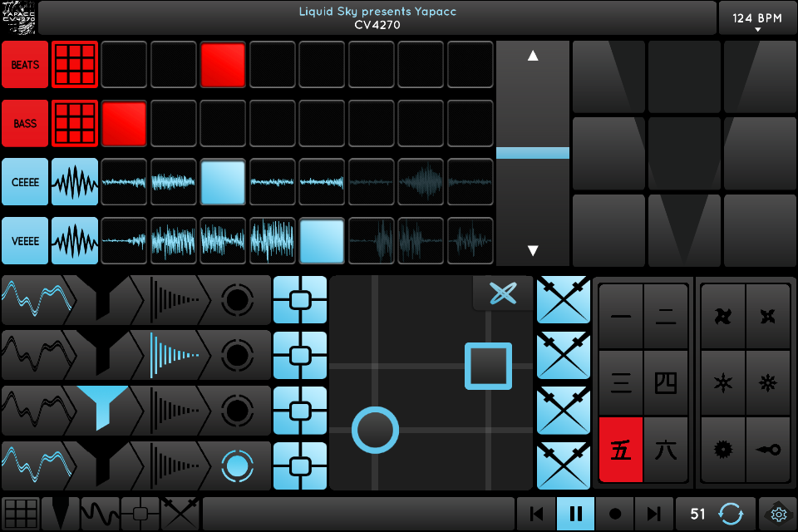Select fourth row LFO wave icon

tap(37, 466)
